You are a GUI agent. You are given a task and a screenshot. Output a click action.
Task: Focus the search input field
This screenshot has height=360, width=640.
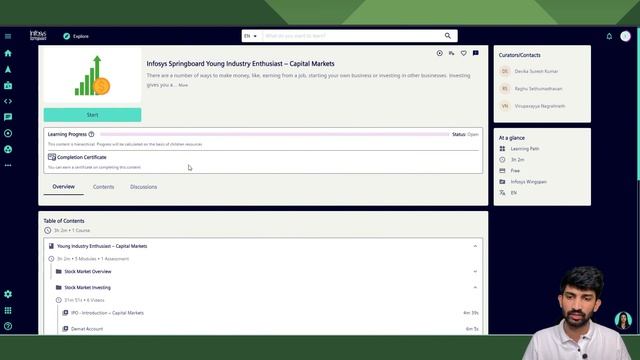click(351, 36)
